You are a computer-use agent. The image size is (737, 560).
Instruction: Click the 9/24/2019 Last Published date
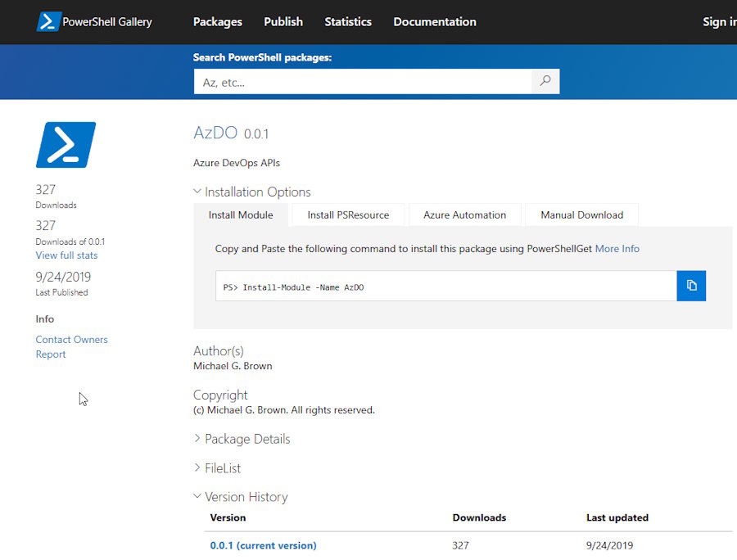tap(63, 277)
